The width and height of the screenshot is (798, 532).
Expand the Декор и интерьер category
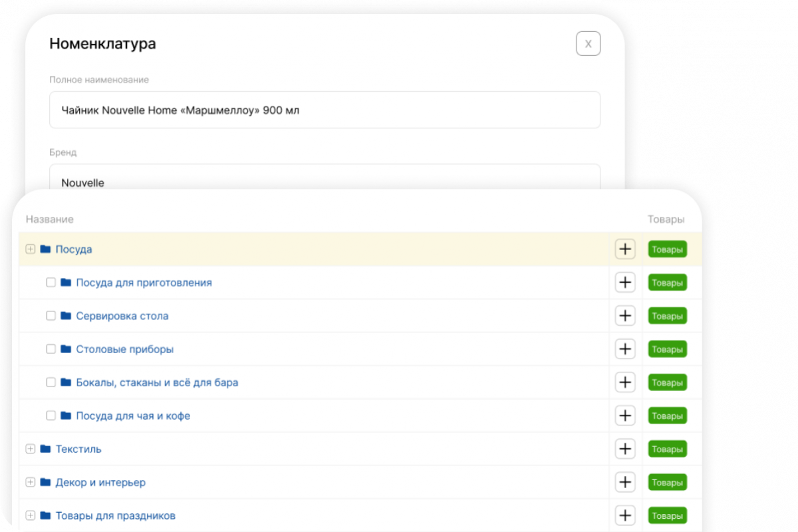click(30, 482)
